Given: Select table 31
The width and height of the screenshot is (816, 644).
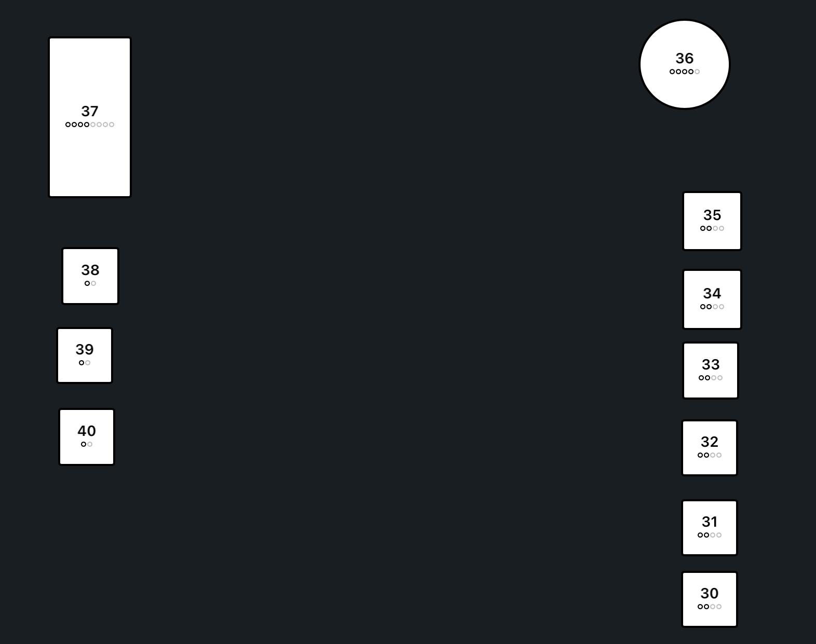Looking at the screenshot, I should 710,528.
